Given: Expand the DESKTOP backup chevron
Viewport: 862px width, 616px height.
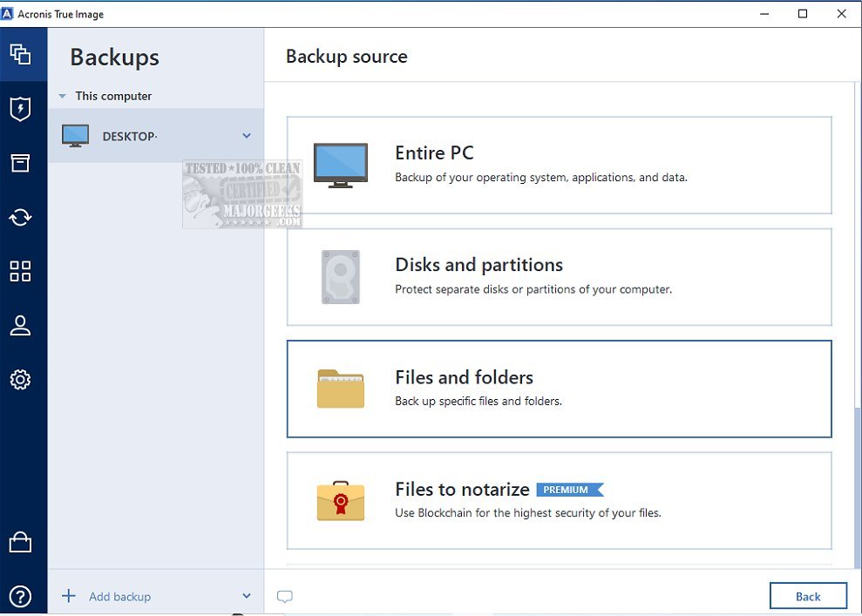Looking at the screenshot, I should click(247, 135).
